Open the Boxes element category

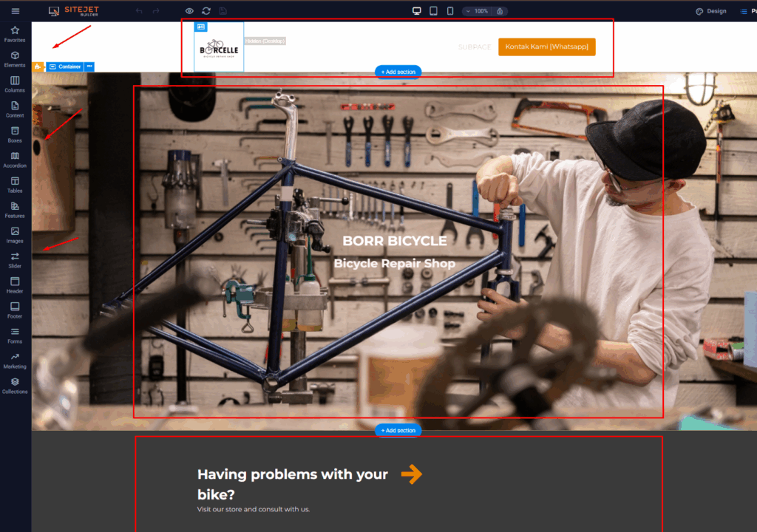tap(15, 134)
